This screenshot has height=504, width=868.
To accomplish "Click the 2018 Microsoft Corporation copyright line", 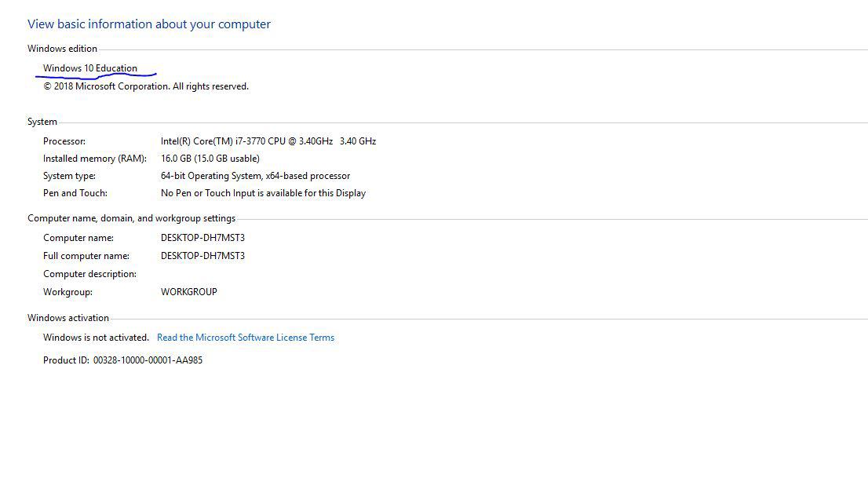I will point(146,86).
